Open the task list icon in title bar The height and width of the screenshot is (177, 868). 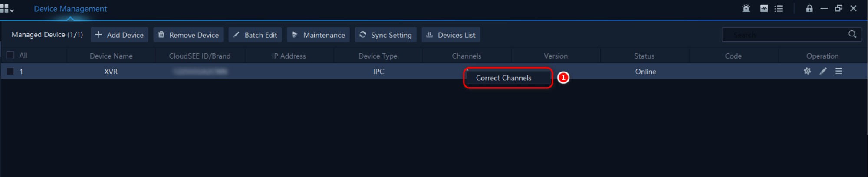point(779,9)
